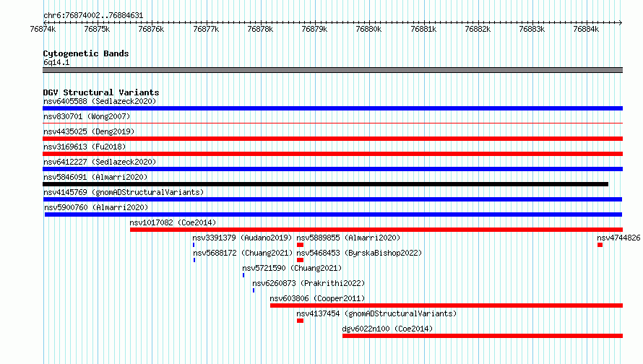The image size is (643, 364).
Task: Open nsv5721590 (Chuang2021) label
Action: [x=292, y=268]
